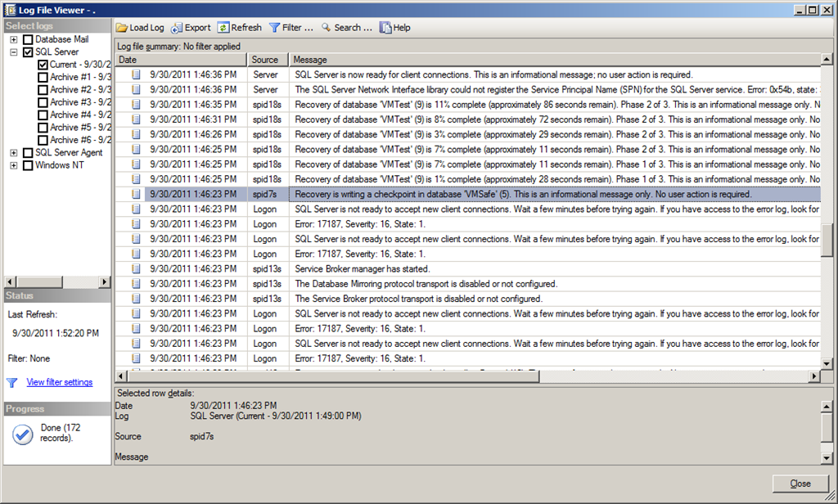Check the Windows NT checkbox

[x=29, y=165]
